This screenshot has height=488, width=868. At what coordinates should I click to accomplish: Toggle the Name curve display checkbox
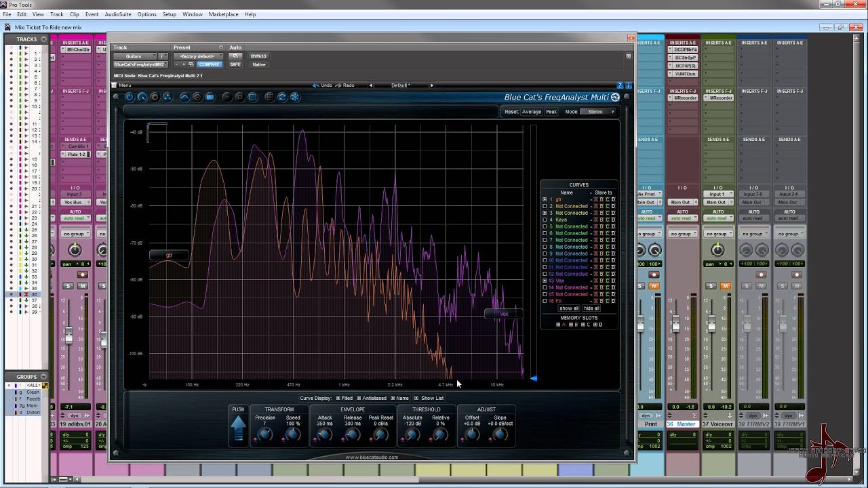click(x=393, y=399)
